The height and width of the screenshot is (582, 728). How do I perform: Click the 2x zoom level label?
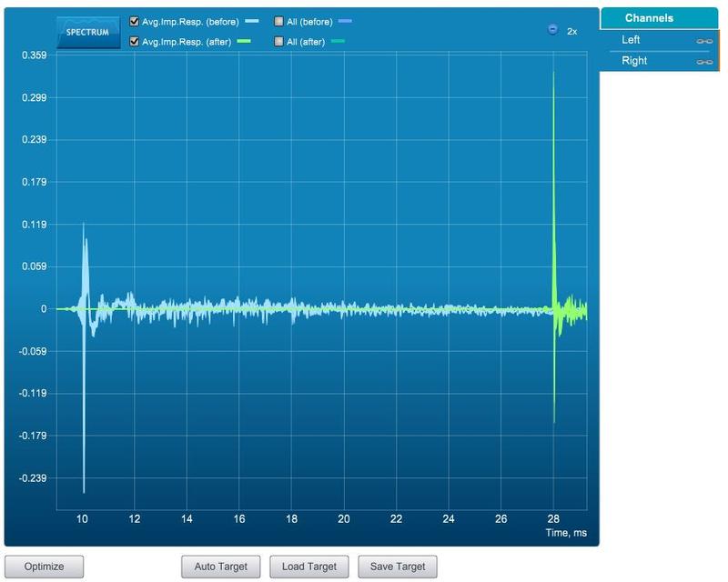(x=572, y=32)
